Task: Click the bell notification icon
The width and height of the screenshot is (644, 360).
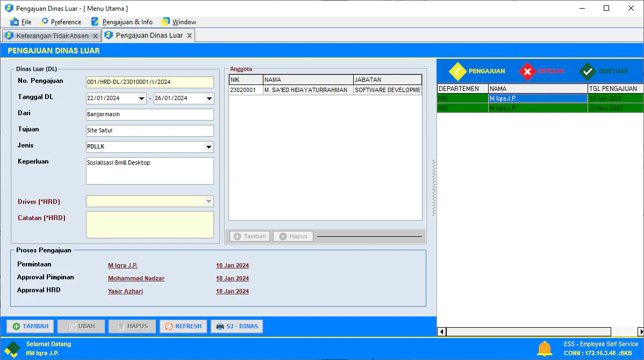Action: coord(544,349)
